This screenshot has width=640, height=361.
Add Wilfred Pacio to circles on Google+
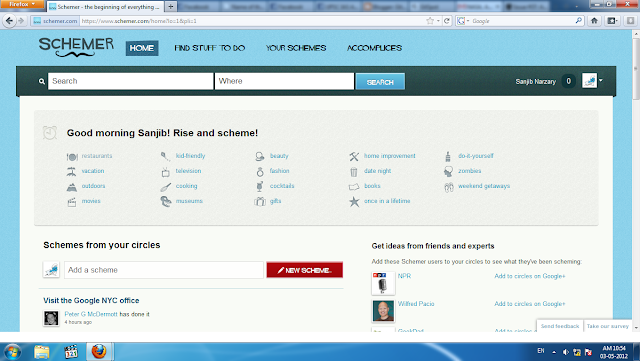(x=530, y=304)
